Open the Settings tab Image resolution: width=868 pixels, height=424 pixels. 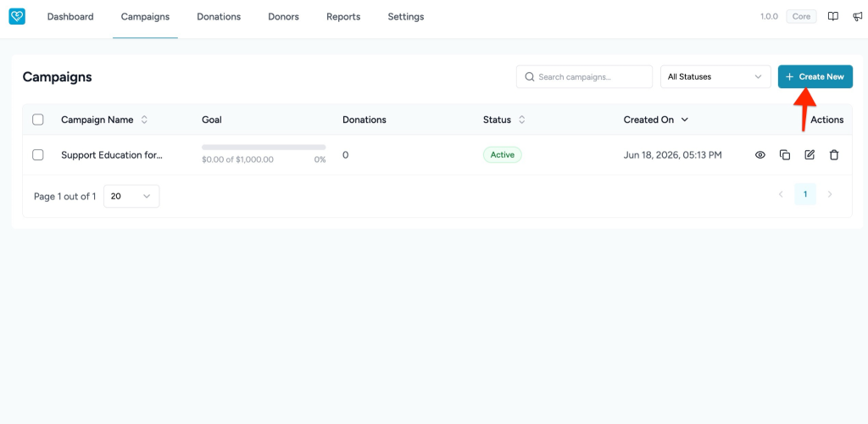(406, 17)
